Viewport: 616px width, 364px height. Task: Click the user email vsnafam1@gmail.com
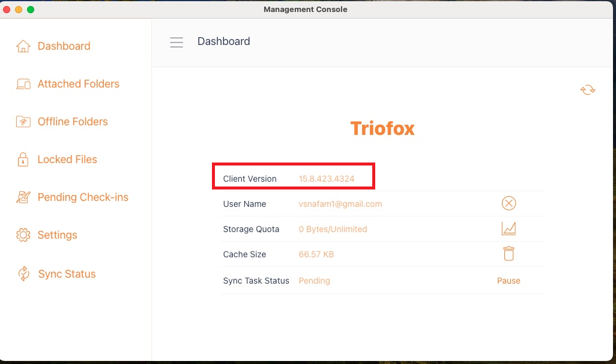[340, 204]
